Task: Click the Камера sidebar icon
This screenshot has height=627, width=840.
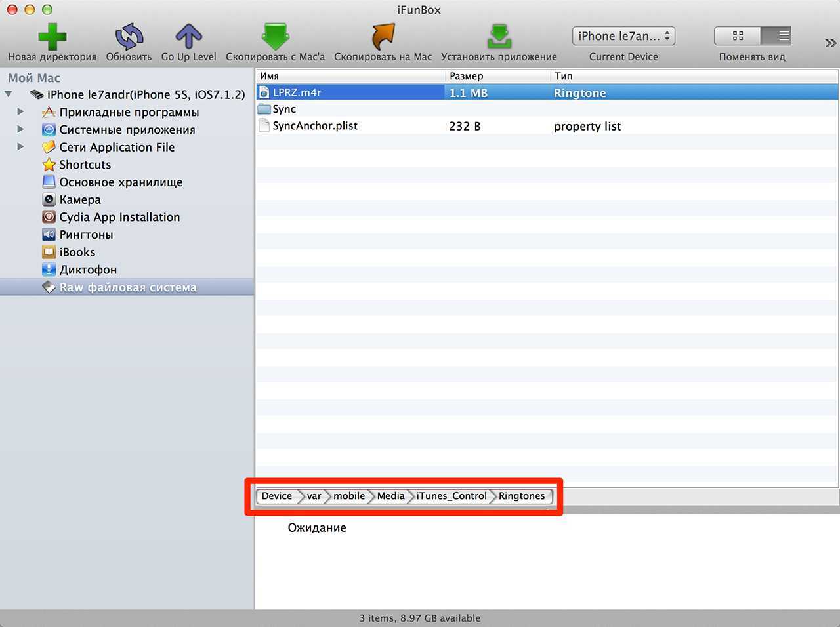Action: (x=49, y=199)
